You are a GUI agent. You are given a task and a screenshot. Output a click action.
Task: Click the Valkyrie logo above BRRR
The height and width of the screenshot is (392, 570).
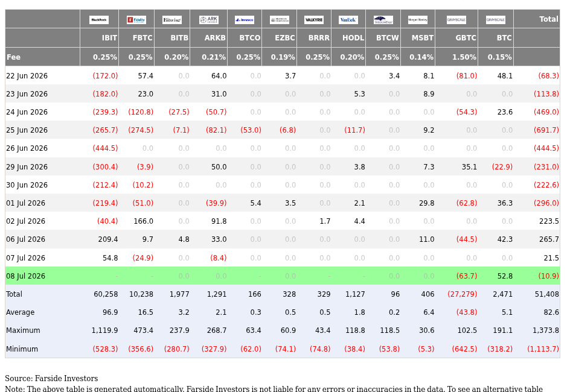[314, 19]
